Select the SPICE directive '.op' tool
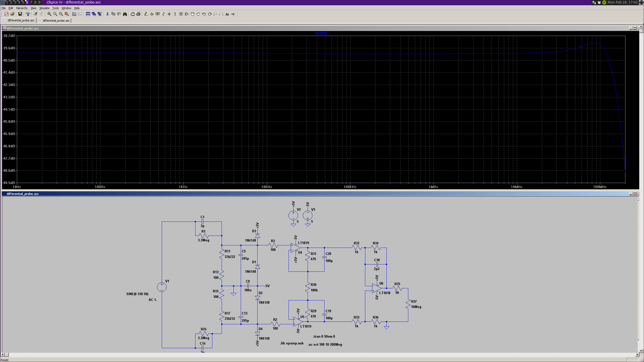Viewport: 644px width, 362px height. [x=233, y=14]
